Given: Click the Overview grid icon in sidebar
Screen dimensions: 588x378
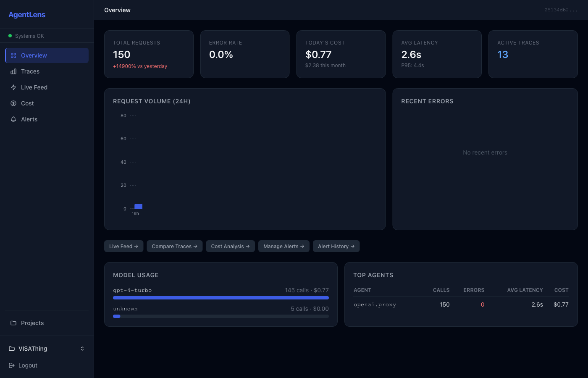Looking at the screenshot, I should click(x=13, y=55).
